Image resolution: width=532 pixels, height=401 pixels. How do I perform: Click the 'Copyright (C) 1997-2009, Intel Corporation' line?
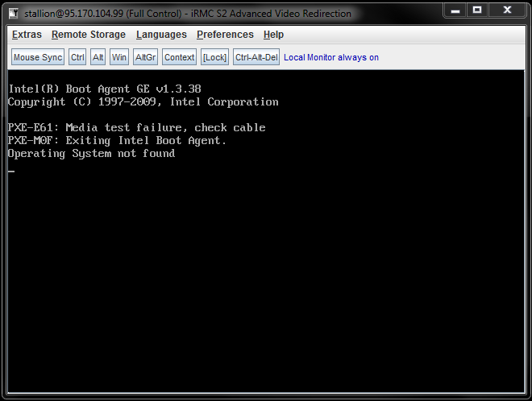[143, 101]
